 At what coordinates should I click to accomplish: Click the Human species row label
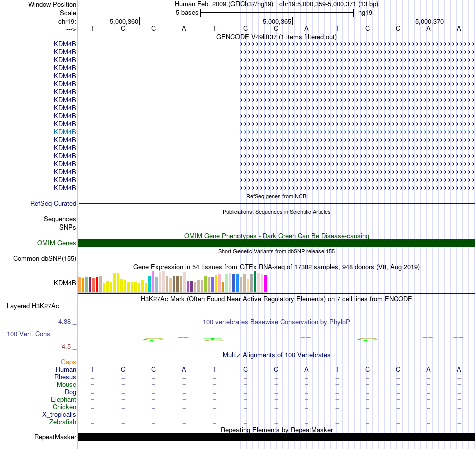(x=66, y=369)
